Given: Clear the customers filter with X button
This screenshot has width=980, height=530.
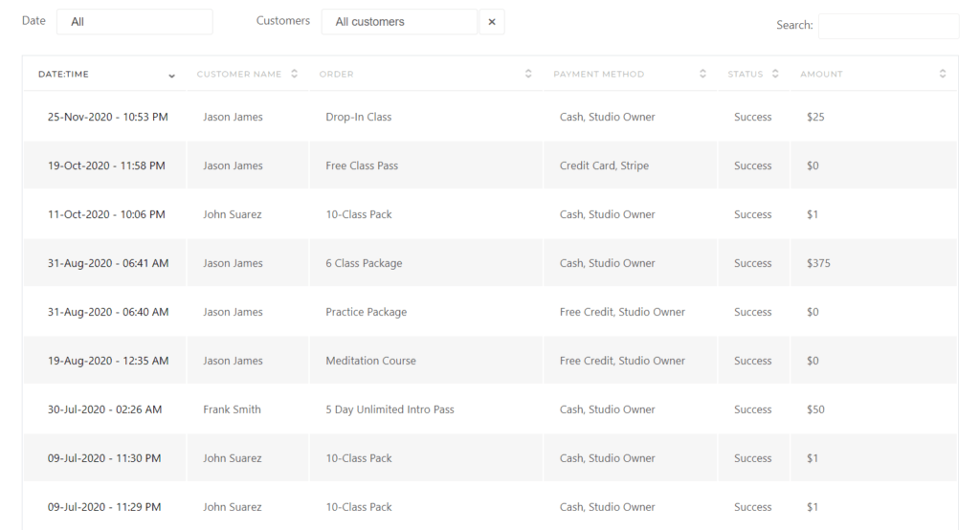Looking at the screenshot, I should click(491, 22).
